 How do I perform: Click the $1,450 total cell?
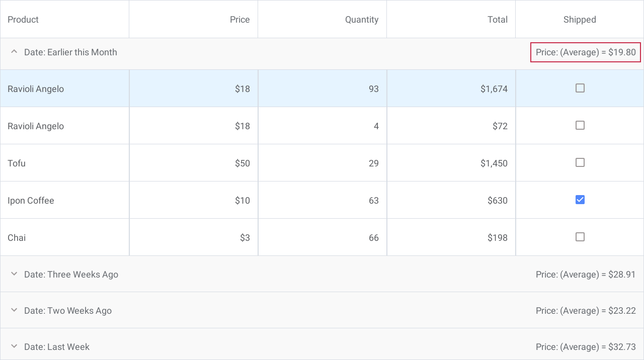(494, 163)
